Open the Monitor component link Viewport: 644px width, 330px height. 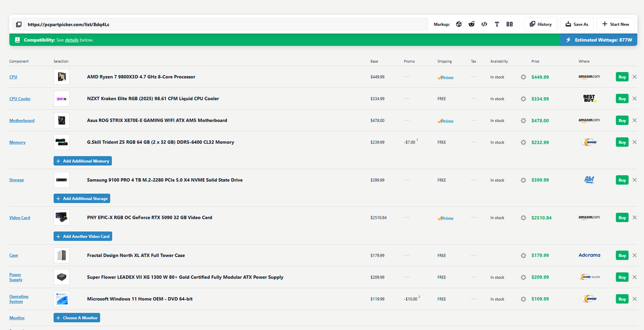pyautogui.click(x=17, y=318)
